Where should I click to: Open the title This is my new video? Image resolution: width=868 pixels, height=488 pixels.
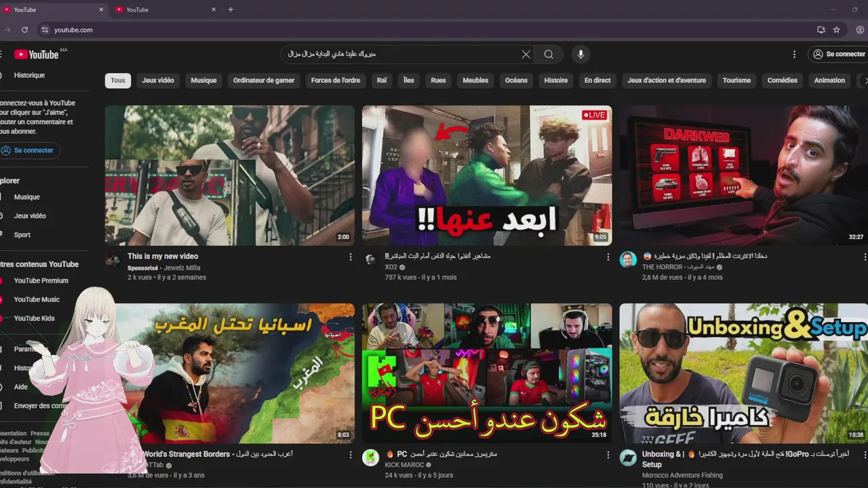pyautogui.click(x=163, y=256)
